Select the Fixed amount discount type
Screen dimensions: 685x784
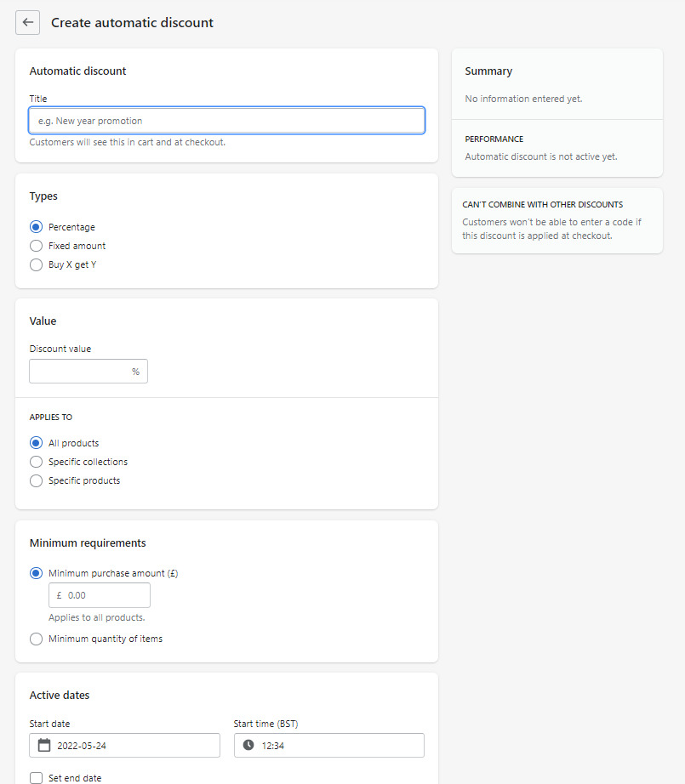click(36, 246)
